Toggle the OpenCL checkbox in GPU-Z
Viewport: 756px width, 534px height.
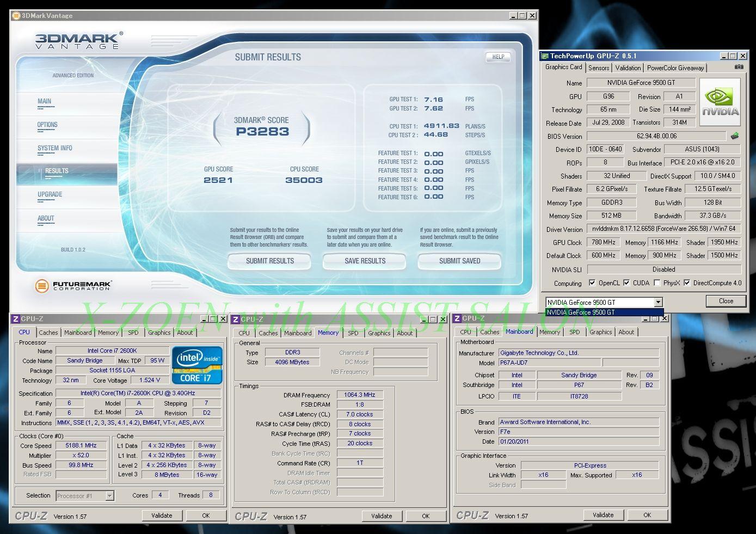(x=592, y=283)
